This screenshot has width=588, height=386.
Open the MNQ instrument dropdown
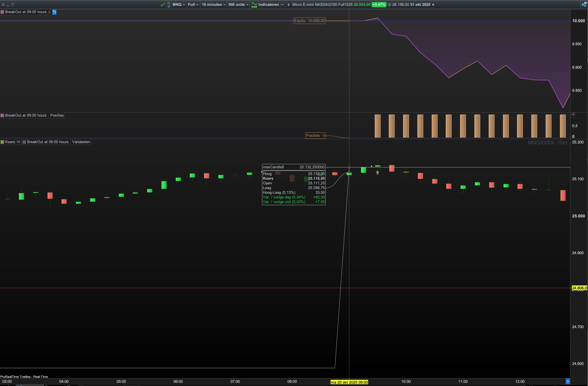tap(178, 5)
